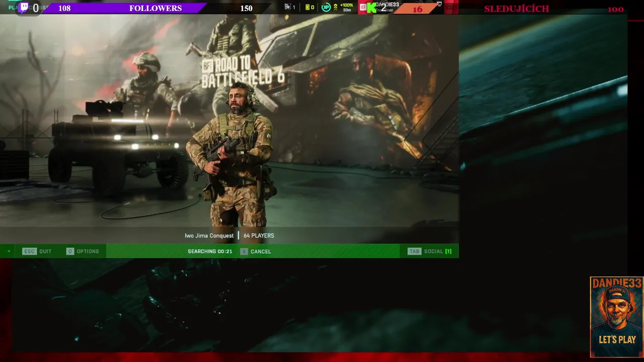Screen dimensions: 644x362
Task: Click the squad members count icon
Action: pos(290,7)
